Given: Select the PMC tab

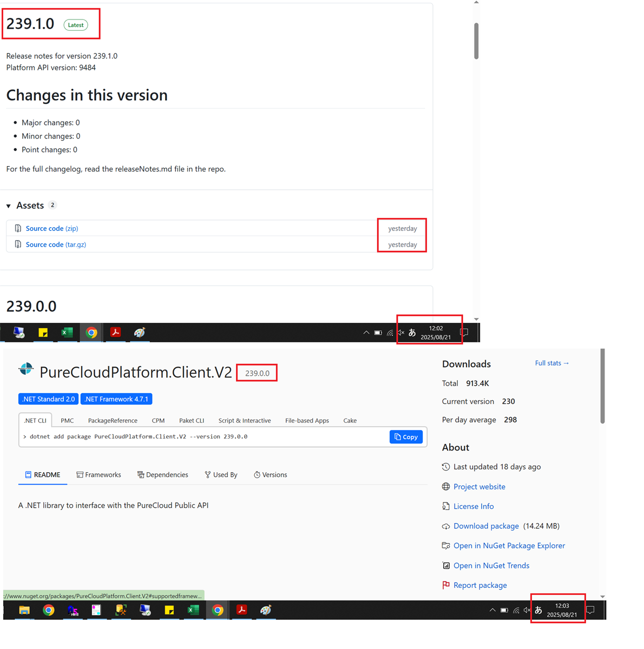Looking at the screenshot, I should point(67,420).
